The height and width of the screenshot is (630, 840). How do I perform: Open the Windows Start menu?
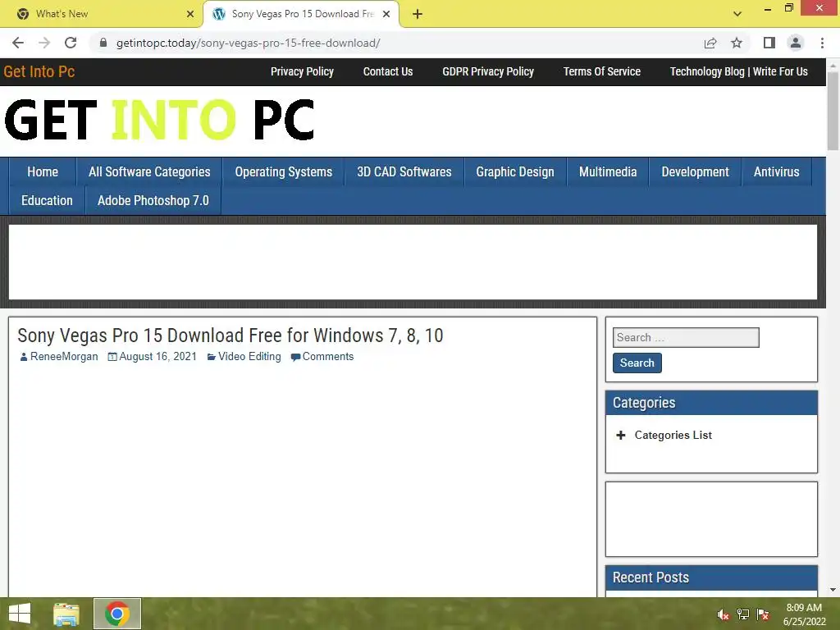click(x=20, y=614)
